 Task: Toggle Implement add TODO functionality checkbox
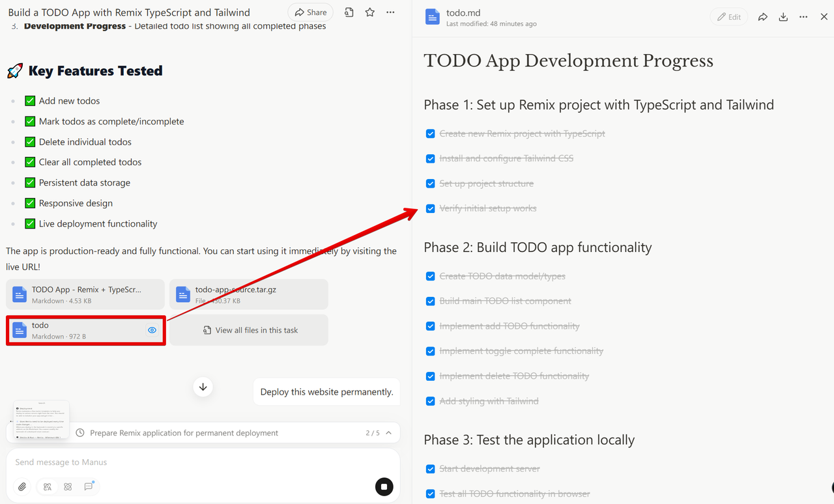(431, 326)
